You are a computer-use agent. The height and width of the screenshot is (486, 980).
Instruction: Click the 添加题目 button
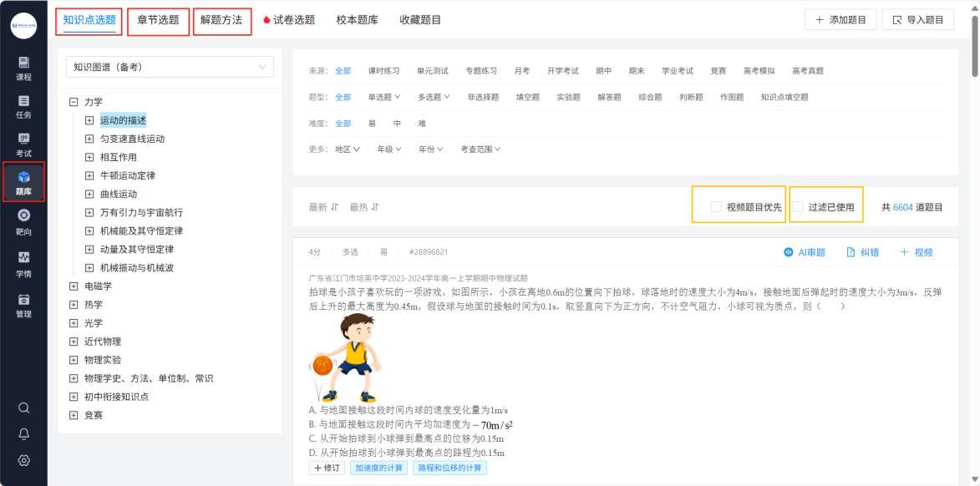point(840,20)
